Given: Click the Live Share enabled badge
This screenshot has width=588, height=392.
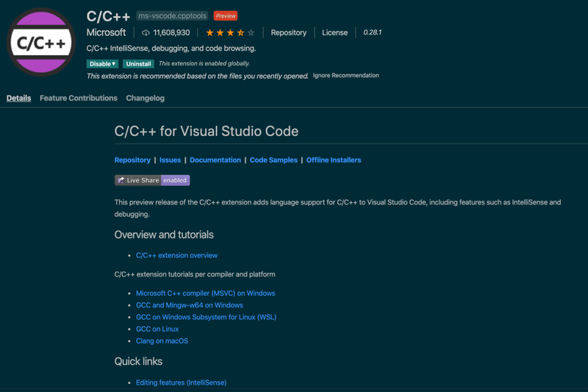Looking at the screenshot, I should pos(152,180).
